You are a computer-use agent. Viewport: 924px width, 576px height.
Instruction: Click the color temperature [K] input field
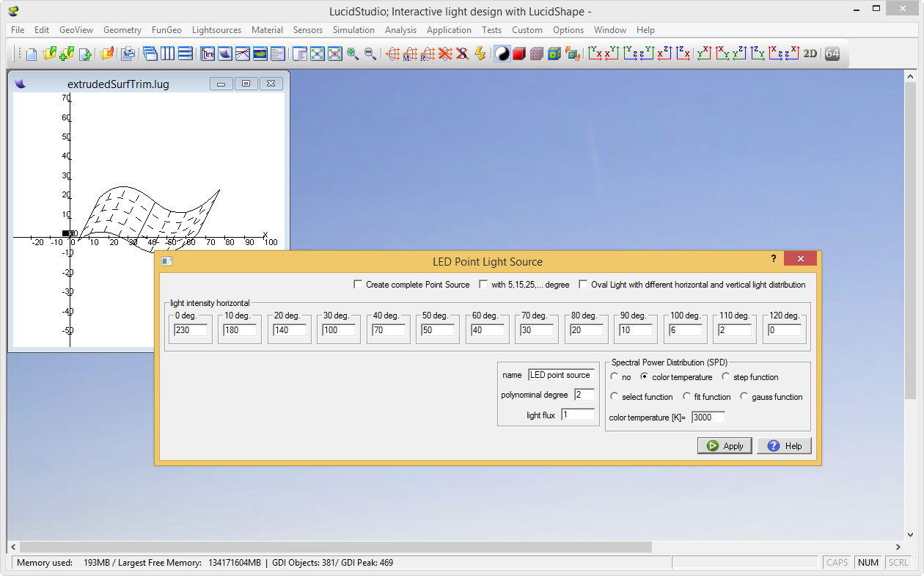(708, 417)
